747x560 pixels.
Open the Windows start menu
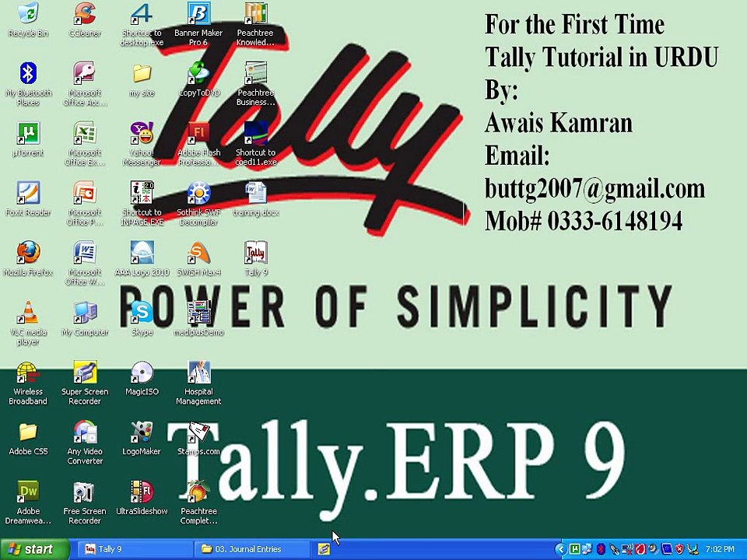tap(34, 549)
